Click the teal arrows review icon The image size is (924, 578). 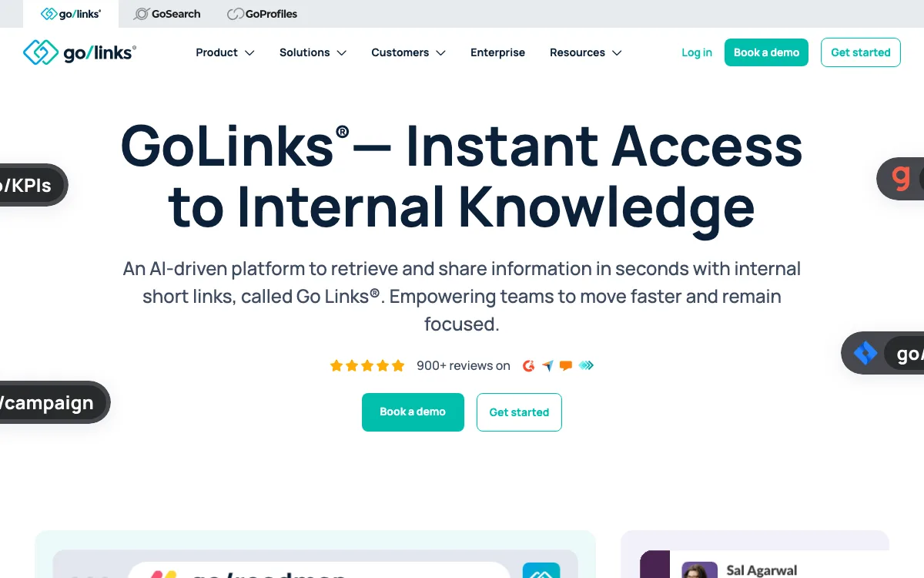586,366
